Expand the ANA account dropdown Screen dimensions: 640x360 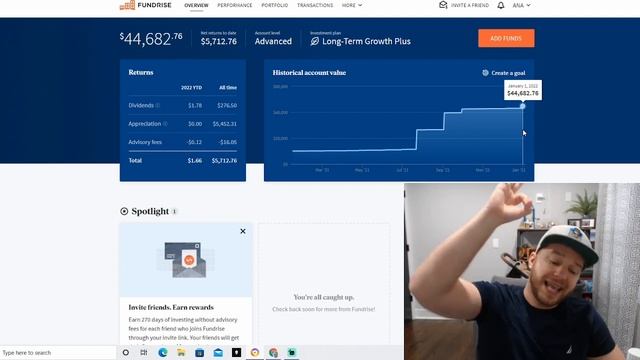click(521, 5)
